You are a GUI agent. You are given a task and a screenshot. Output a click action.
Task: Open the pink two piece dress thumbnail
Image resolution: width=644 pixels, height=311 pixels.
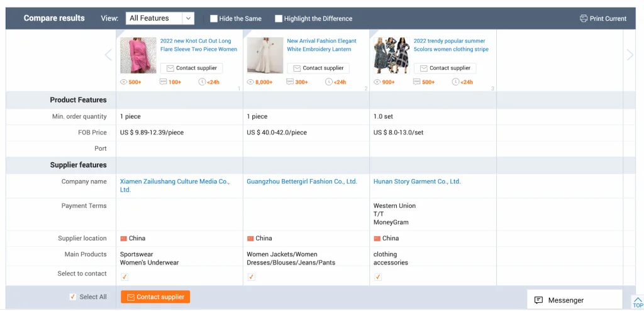coord(138,55)
